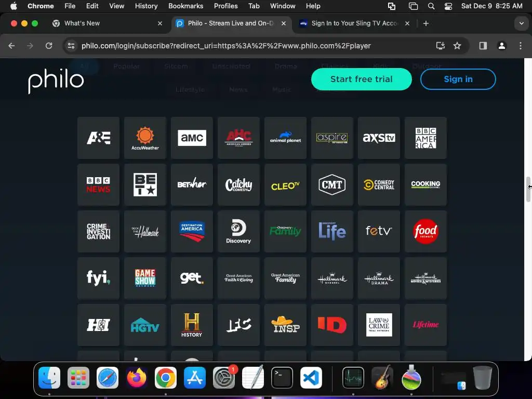532x399 pixels.
Task: Select the Hallmark Drama tile
Action: 379,278
